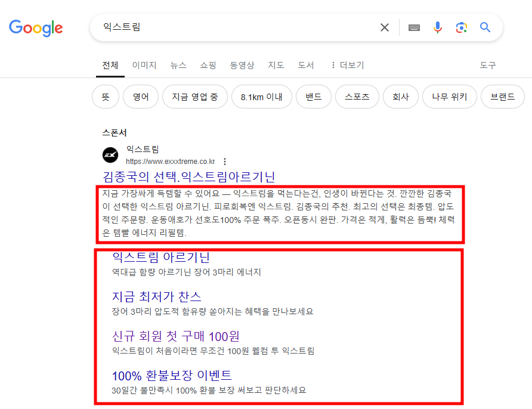Image resolution: width=532 pixels, height=409 pixels.
Task: Apply the 뜻 filter chip
Action: click(106, 97)
